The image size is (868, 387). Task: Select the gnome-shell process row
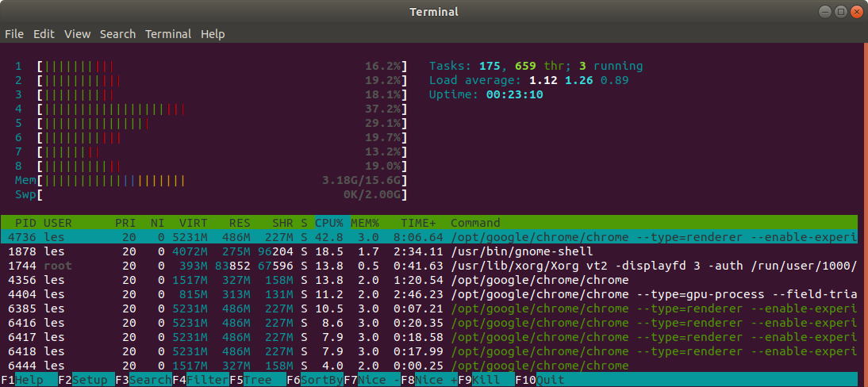[x=429, y=251]
